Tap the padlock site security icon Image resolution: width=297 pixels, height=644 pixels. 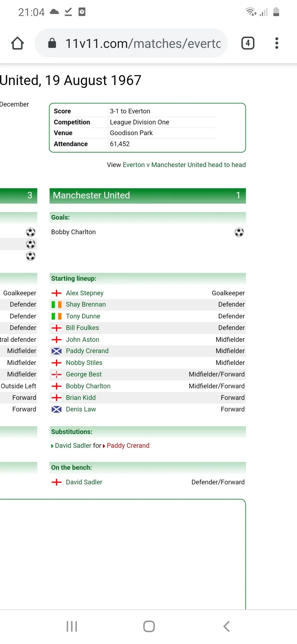pyautogui.click(x=52, y=43)
